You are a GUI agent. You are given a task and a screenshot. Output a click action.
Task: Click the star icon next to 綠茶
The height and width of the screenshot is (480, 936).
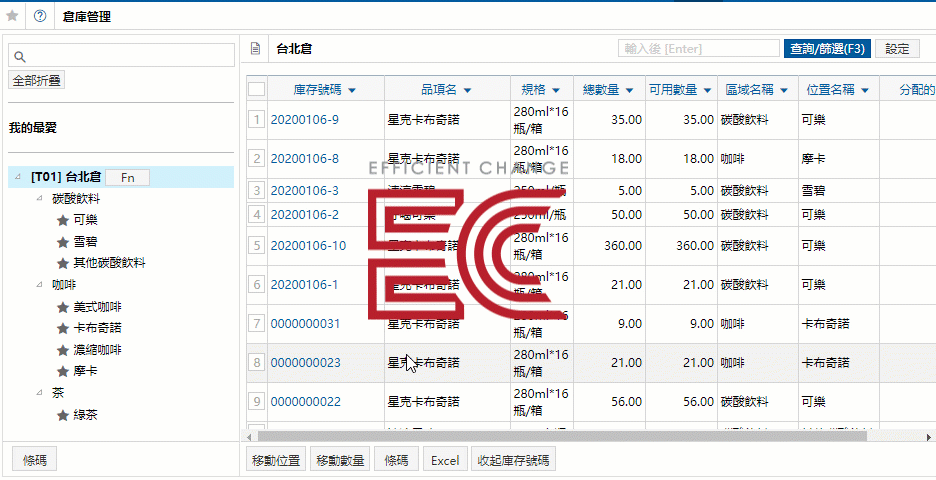coord(62,416)
